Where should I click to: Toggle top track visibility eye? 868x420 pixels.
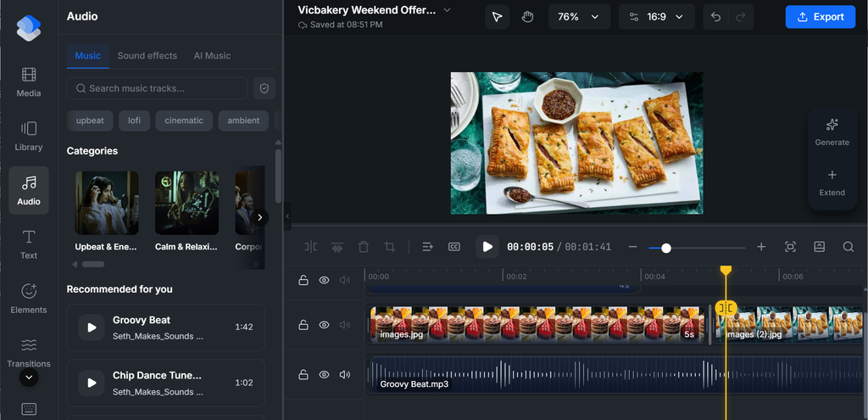pyautogui.click(x=325, y=280)
